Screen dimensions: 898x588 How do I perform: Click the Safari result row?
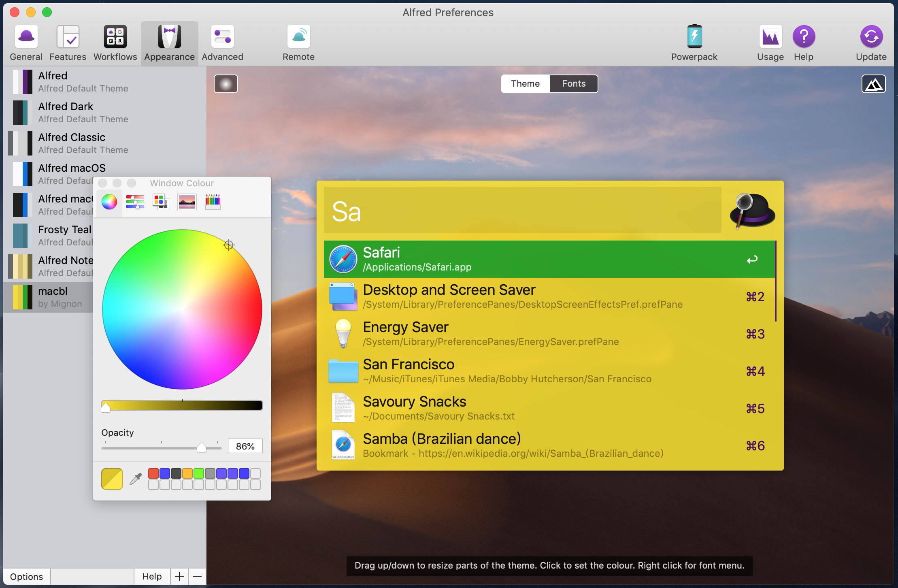point(549,259)
